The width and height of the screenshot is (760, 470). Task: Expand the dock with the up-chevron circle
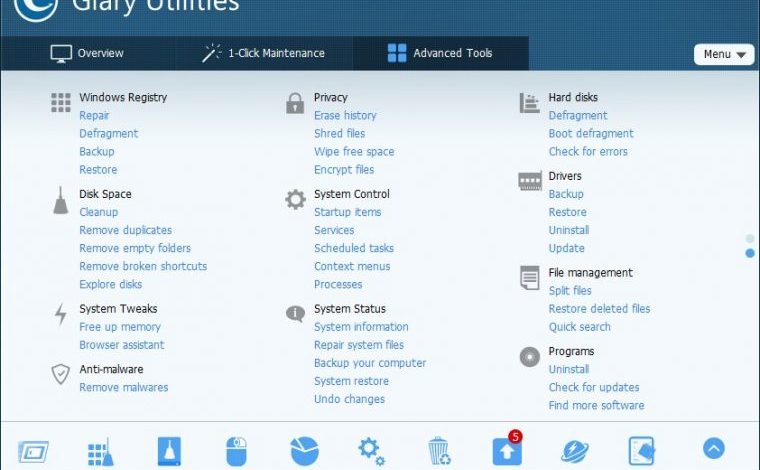tap(714, 448)
